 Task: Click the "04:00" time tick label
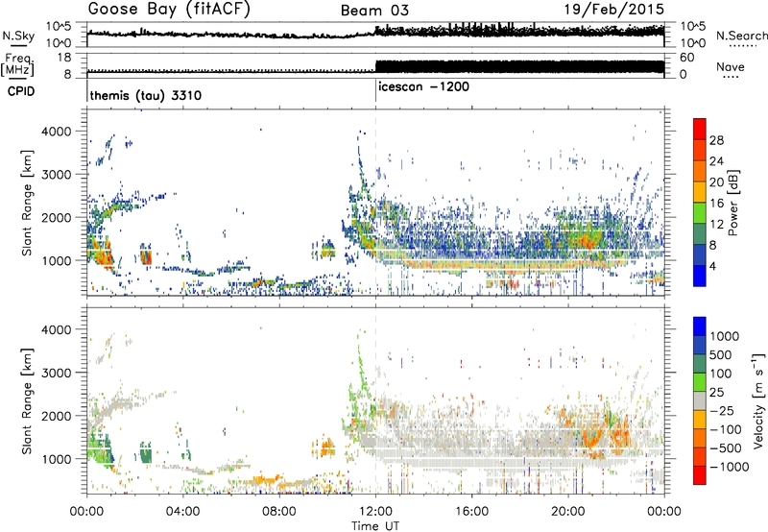click(182, 512)
